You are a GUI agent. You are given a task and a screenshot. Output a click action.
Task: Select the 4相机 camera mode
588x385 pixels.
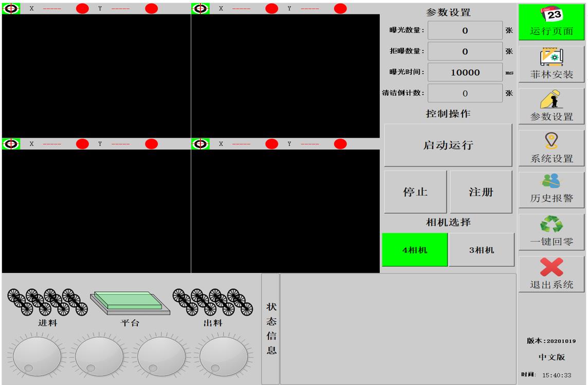click(x=415, y=250)
